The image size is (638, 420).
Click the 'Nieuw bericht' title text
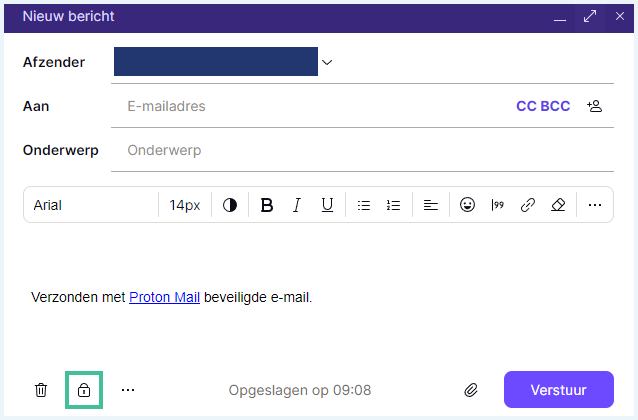[x=68, y=16]
